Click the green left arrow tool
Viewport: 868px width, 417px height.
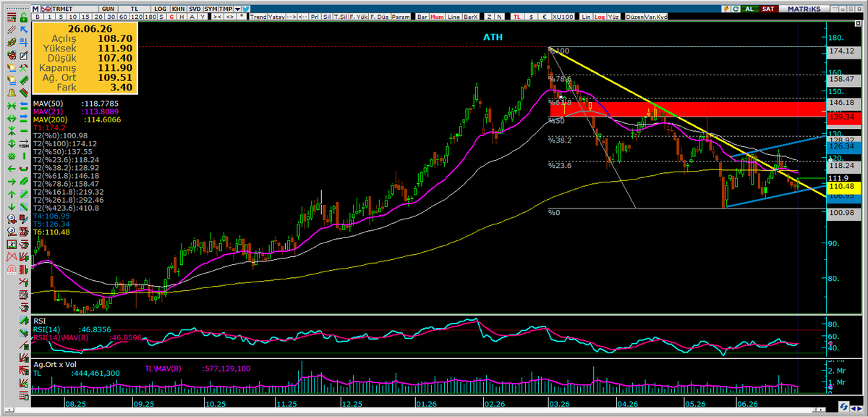(12, 168)
